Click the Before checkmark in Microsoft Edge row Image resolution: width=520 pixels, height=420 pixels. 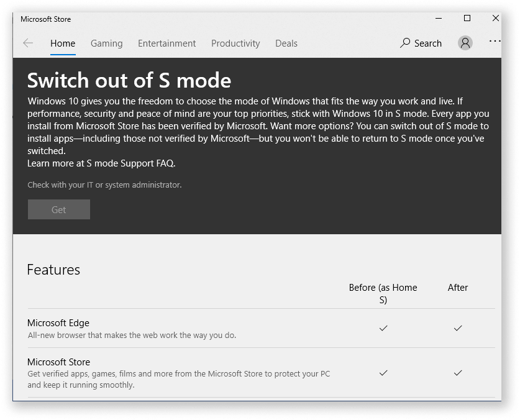point(383,328)
